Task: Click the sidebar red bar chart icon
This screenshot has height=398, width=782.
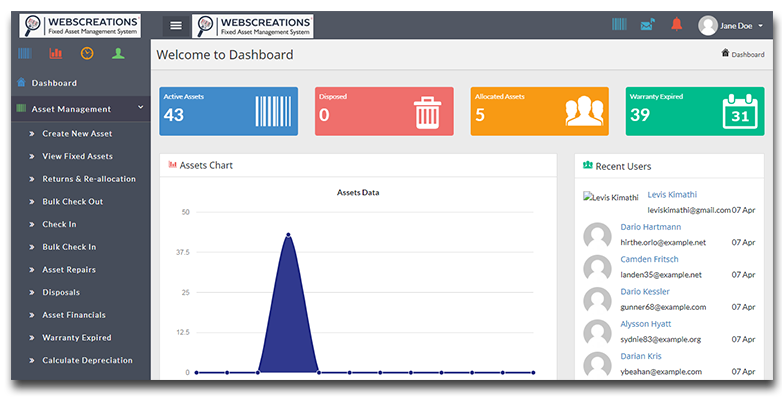Action: coord(56,53)
